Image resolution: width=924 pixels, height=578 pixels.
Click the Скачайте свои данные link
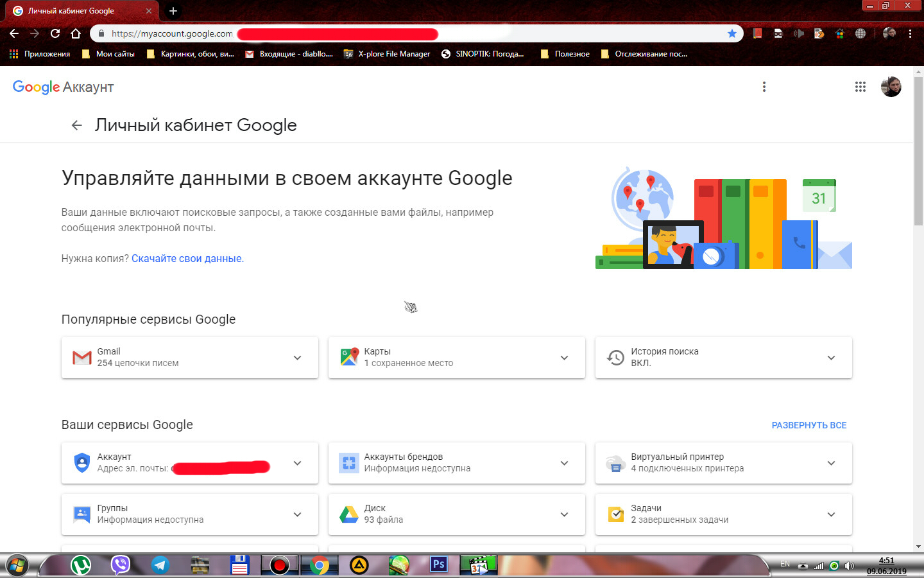coord(187,258)
